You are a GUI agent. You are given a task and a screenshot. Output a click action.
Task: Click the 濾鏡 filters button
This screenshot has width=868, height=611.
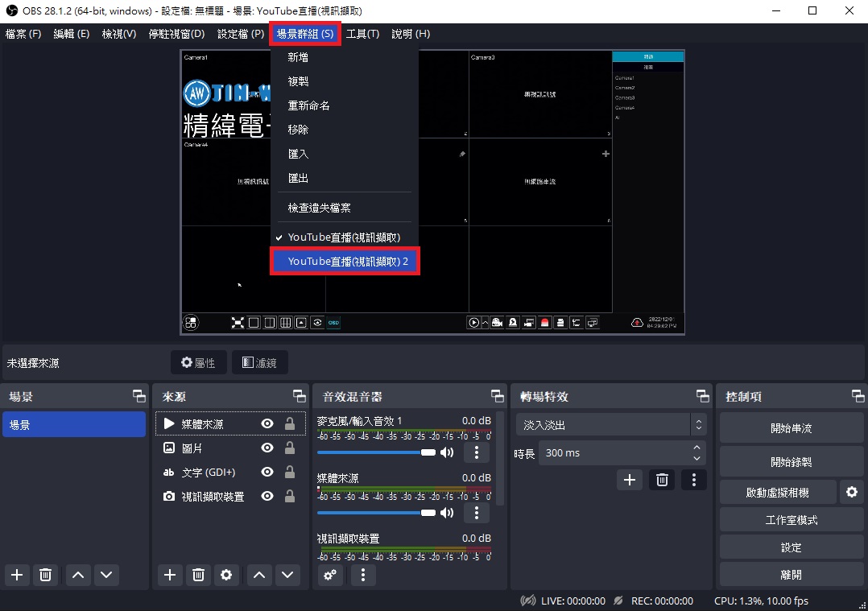[x=259, y=362]
